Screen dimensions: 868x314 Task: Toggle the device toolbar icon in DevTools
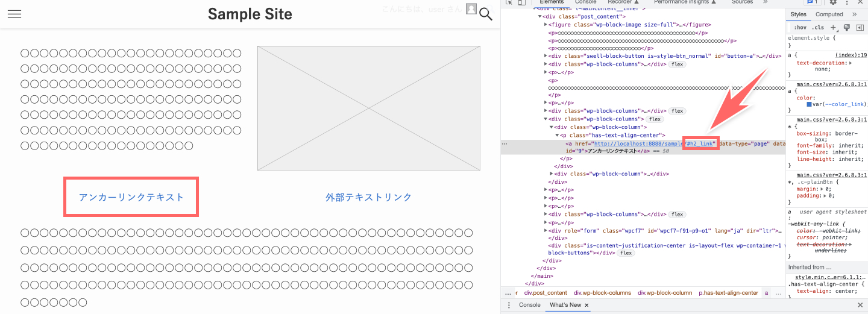coord(521,2)
